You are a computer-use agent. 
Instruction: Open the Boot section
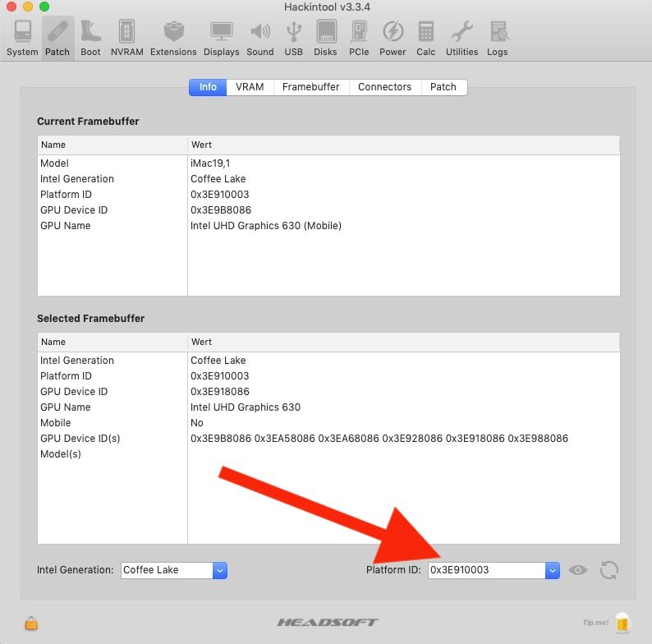pyautogui.click(x=90, y=39)
